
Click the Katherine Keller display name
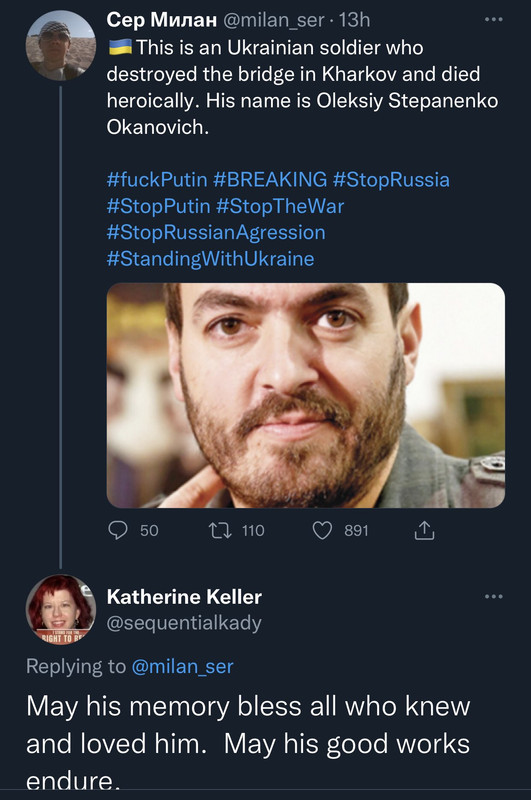tap(184, 596)
